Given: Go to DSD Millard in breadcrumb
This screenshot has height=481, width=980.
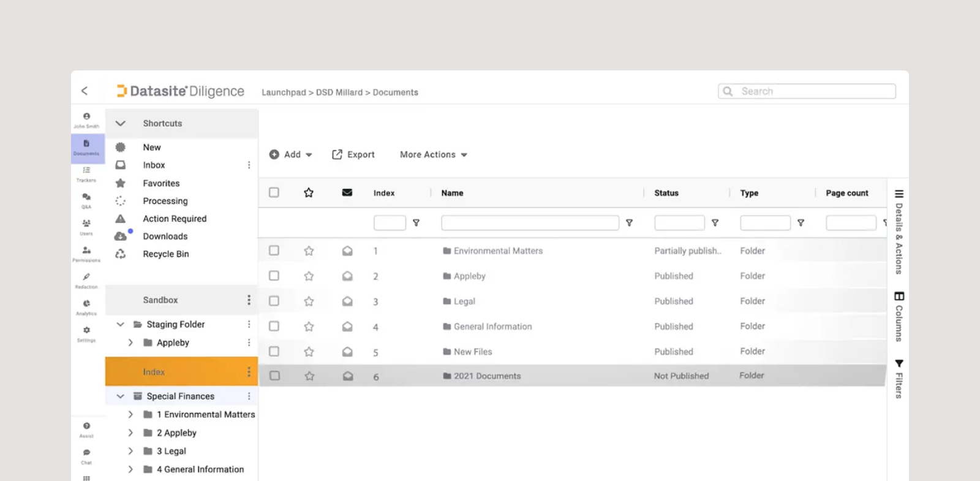Looking at the screenshot, I should [339, 93].
